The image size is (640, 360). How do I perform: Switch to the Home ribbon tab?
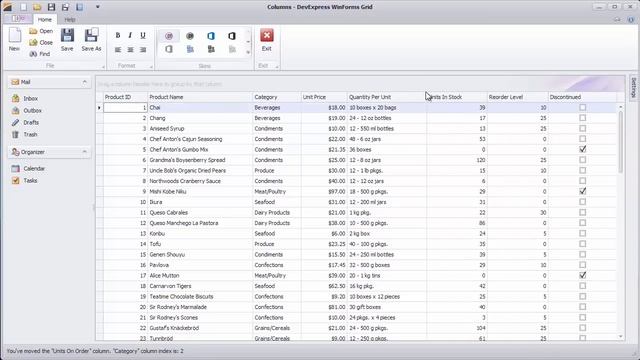pos(44,19)
